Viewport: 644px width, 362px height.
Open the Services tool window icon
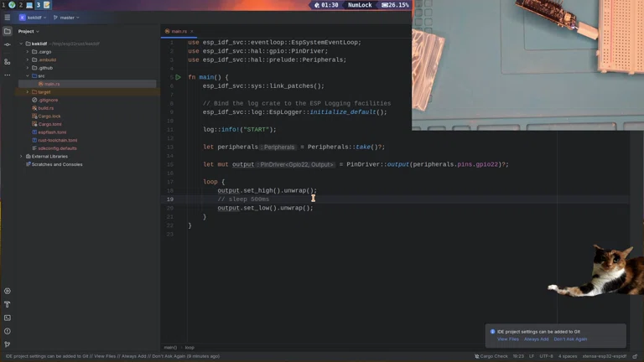tap(8, 291)
